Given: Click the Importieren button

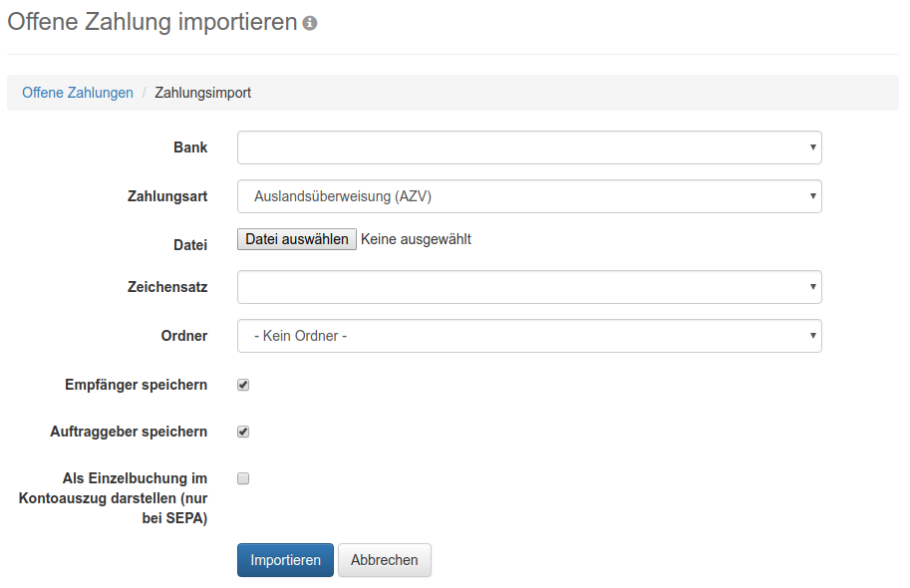Looking at the screenshot, I should [x=285, y=560].
